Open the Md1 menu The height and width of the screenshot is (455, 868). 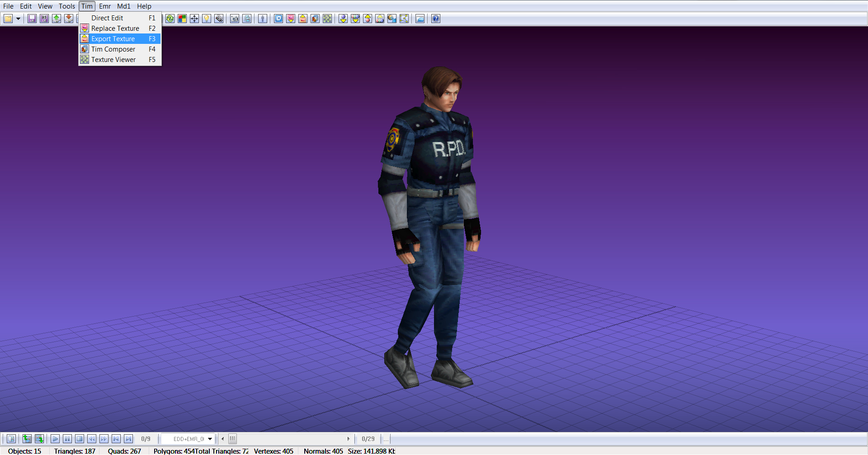point(123,6)
